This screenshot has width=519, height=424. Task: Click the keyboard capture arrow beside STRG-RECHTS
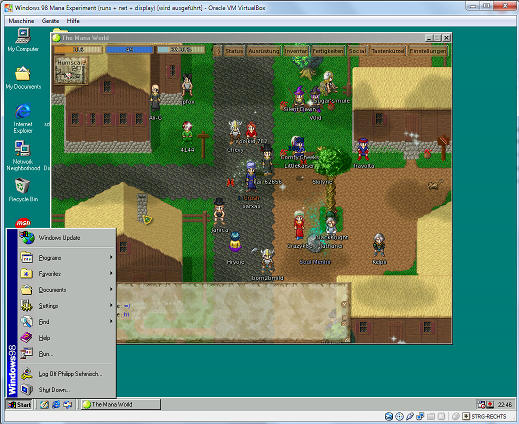pos(466,416)
